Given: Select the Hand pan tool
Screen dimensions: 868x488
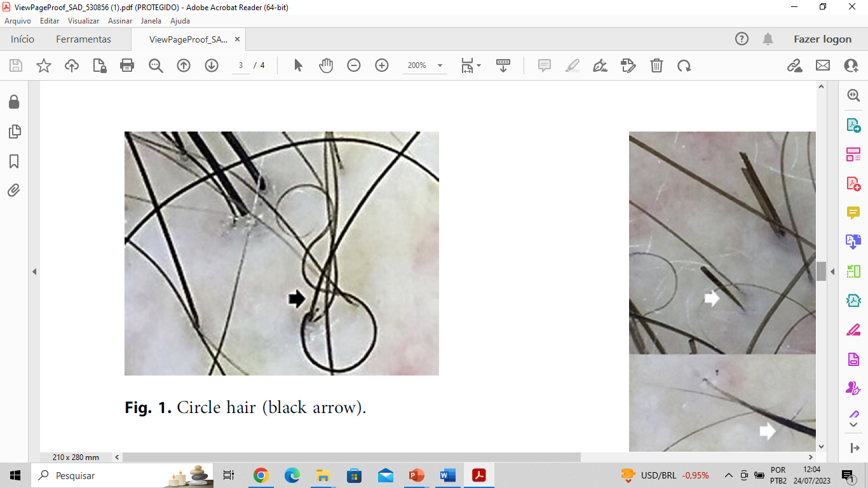Looking at the screenshot, I should point(326,65).
